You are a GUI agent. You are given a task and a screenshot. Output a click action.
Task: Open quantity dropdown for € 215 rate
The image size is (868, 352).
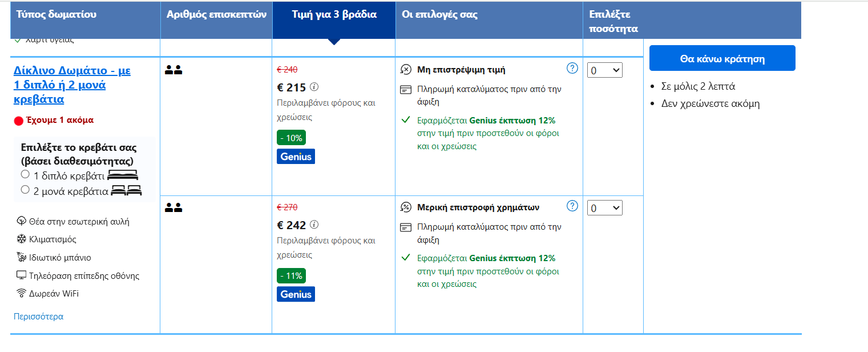click(x=604, y=70)
